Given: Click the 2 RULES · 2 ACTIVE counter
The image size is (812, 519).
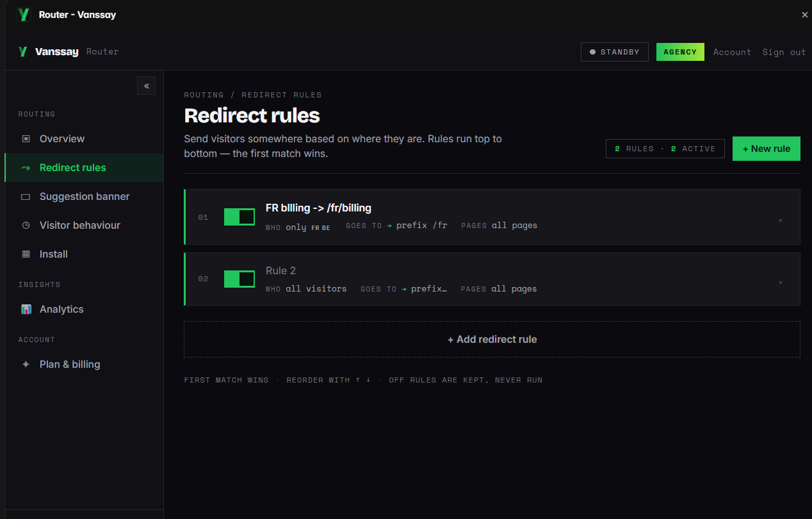Looking at the screenshot, I should [665, 149].
